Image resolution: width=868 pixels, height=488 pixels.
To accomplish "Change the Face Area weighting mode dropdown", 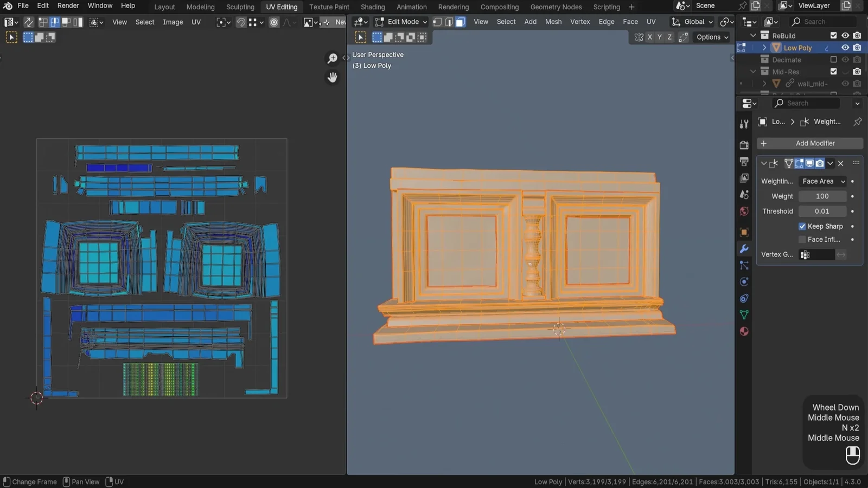I will click(x=822, y=181).
